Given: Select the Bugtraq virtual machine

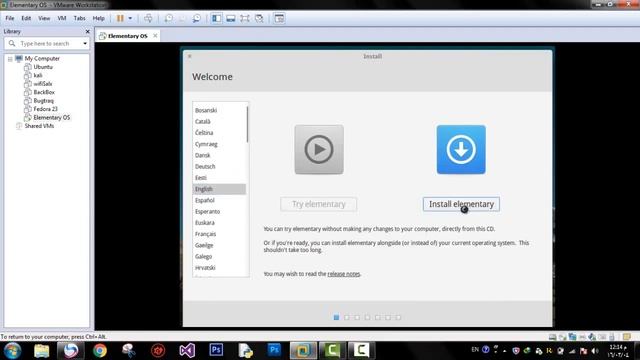Looking at the screenshot, I should pyautogui.click(x=44, y=101).
